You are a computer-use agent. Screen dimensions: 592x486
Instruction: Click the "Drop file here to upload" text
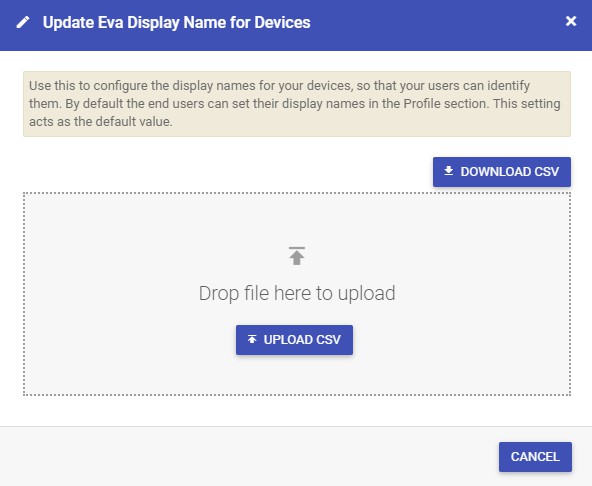pos(297,293)
